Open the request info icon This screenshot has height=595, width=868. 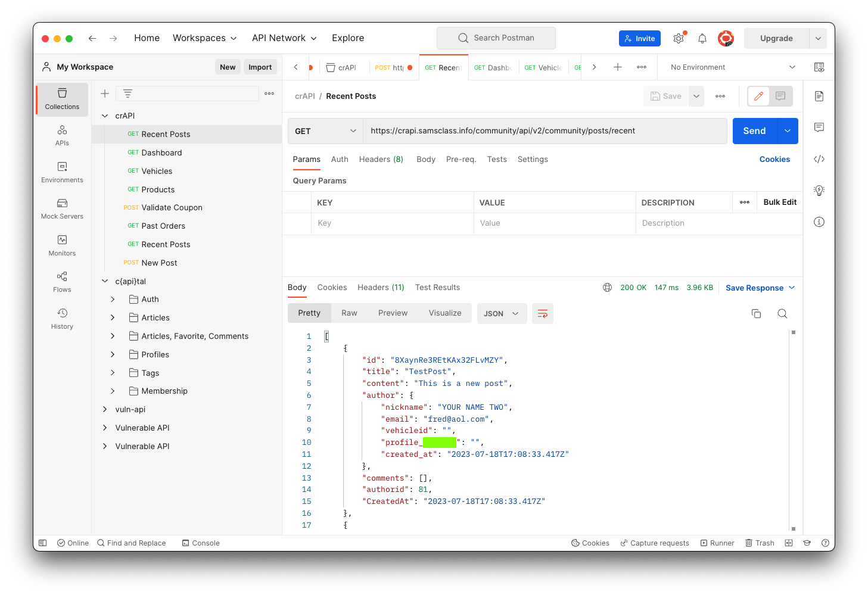[x=819, y=222]
